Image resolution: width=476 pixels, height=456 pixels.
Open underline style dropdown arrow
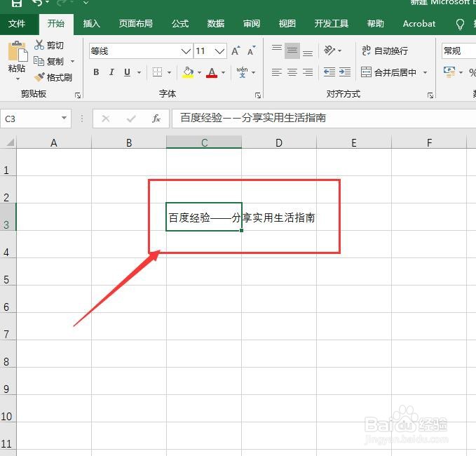(x=139, y=72)
